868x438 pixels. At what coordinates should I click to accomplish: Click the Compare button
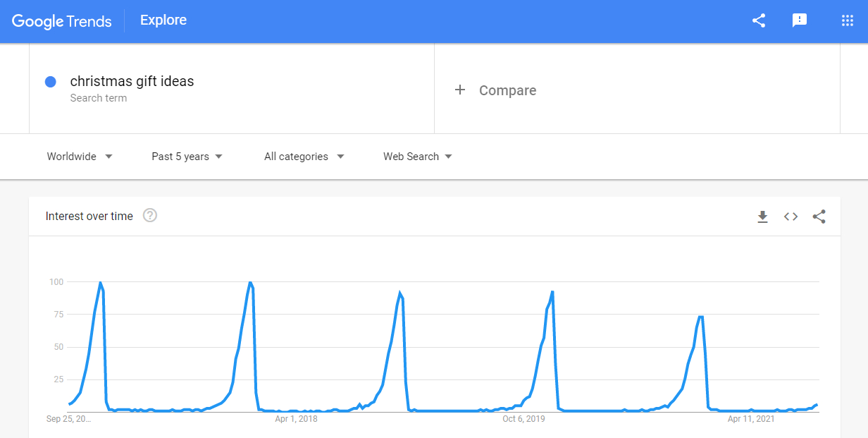tap(507, 90)
